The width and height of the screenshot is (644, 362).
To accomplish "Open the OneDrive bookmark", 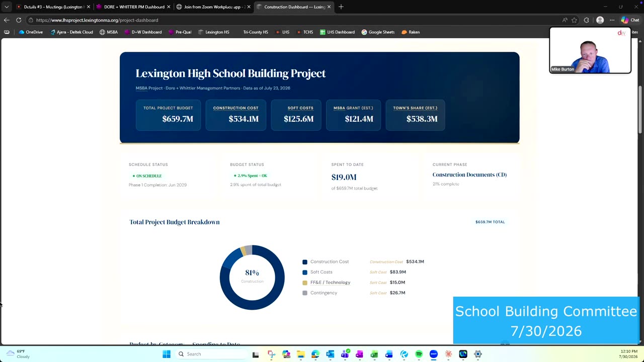I will coord(31,32).
